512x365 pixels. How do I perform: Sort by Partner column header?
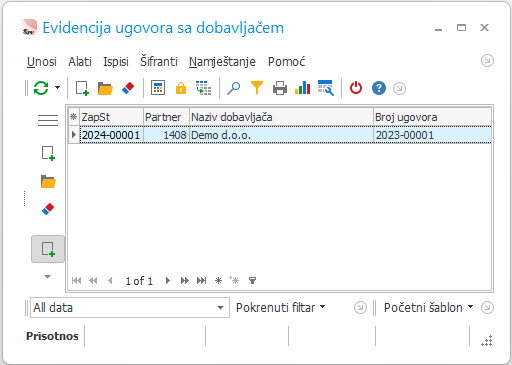click(166, 117)
